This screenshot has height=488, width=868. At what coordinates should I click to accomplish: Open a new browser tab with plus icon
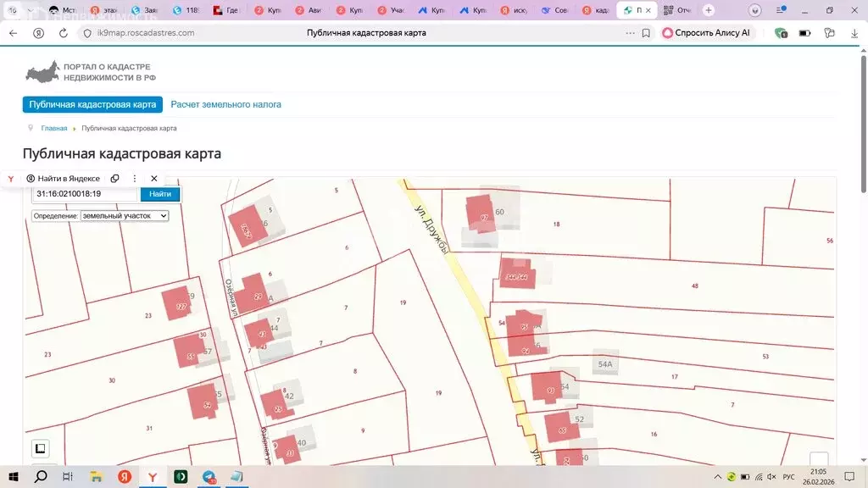(709, 10)
